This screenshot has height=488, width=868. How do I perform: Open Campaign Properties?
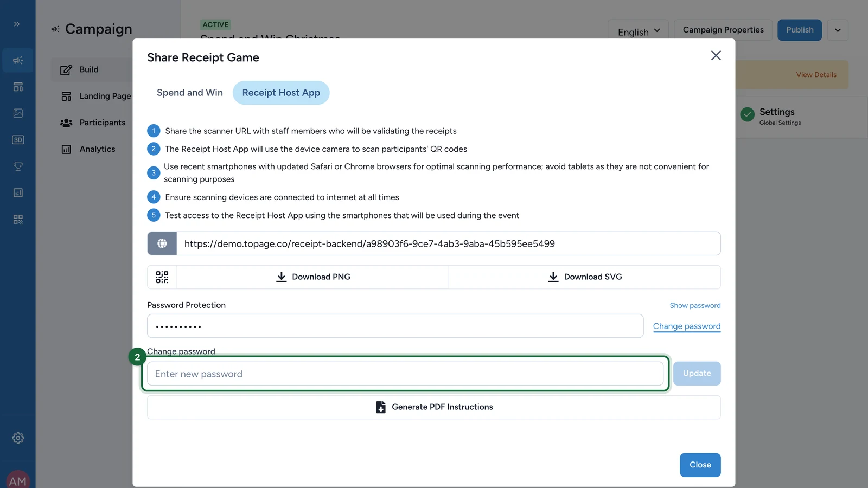(723, 30)
